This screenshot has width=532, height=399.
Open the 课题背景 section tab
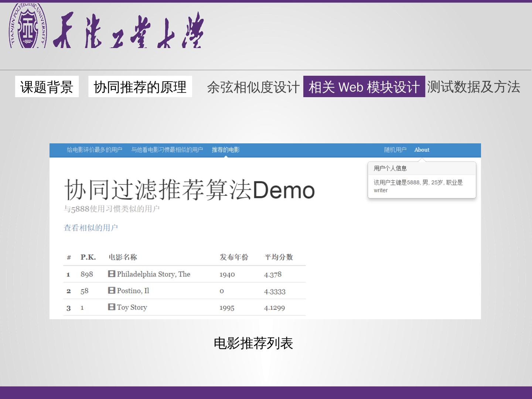47,87
